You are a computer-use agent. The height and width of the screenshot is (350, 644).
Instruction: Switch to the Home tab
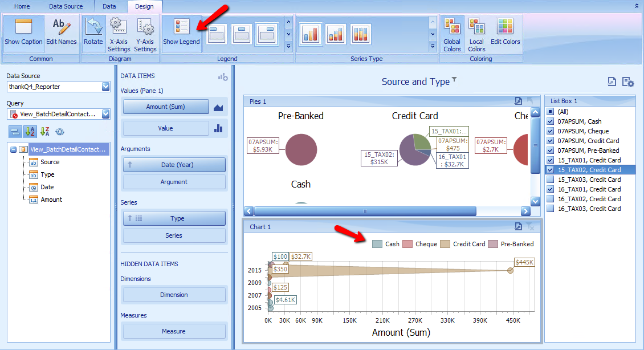pyautogui.click(x=22, y=6)
